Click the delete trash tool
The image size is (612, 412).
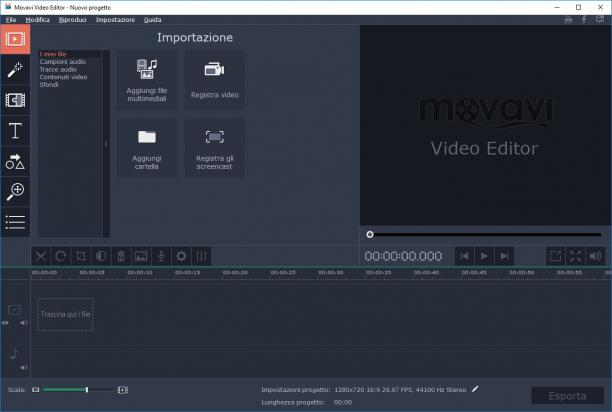click(x=121, y=256)
